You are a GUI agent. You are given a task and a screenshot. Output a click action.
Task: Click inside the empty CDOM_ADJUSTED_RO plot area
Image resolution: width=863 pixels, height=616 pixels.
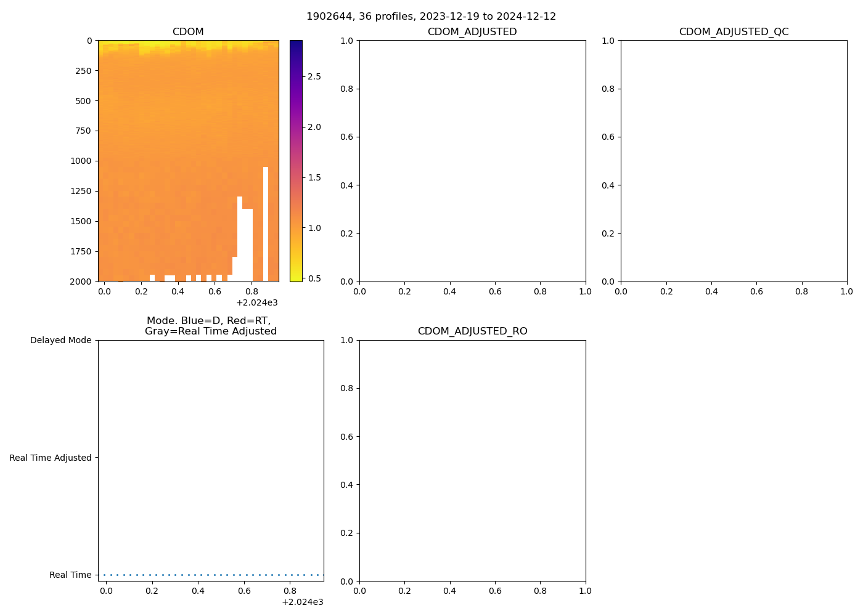coord(472,460)
